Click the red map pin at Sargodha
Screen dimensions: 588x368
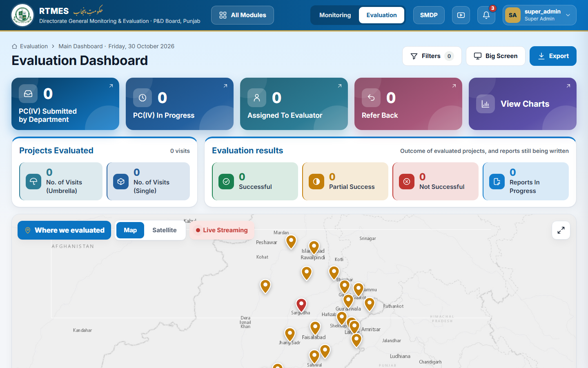coord(301,305)
